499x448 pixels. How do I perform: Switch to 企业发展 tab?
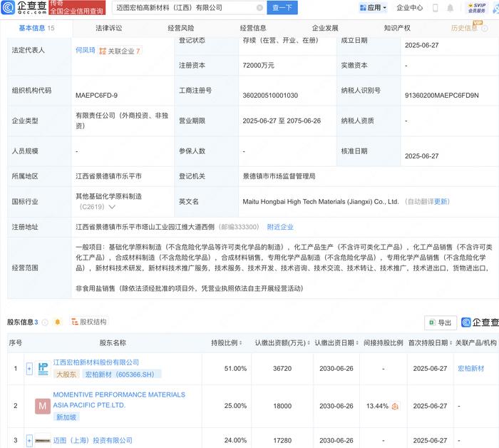pos(325,29)
